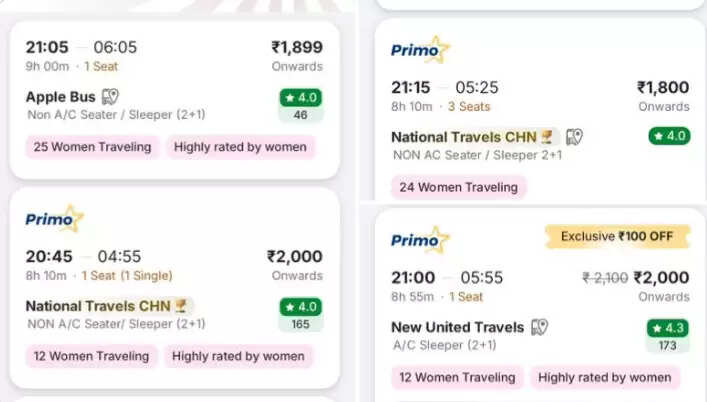Click the 4.0 rating badge on the 21:15 bus
Image resolution: width=707 pixels, height=402 pixels.
click(x=670, y=136)
